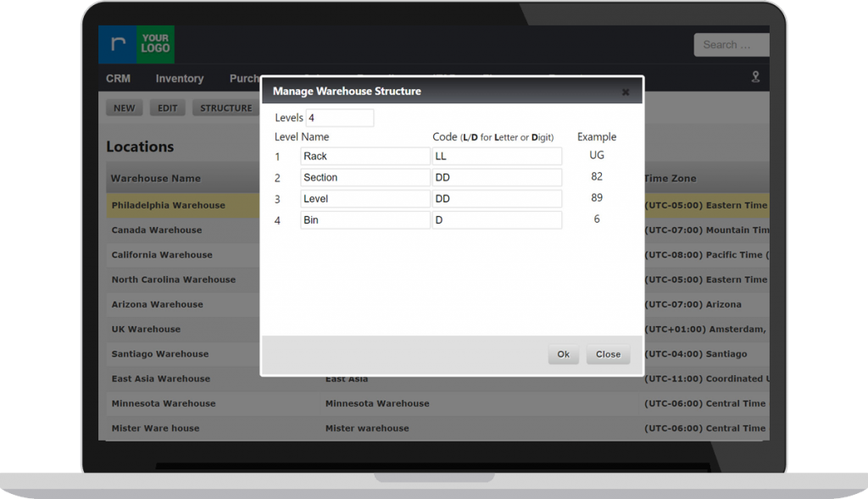
Task: Click the Search box in header
Action: tap(731, 45)
